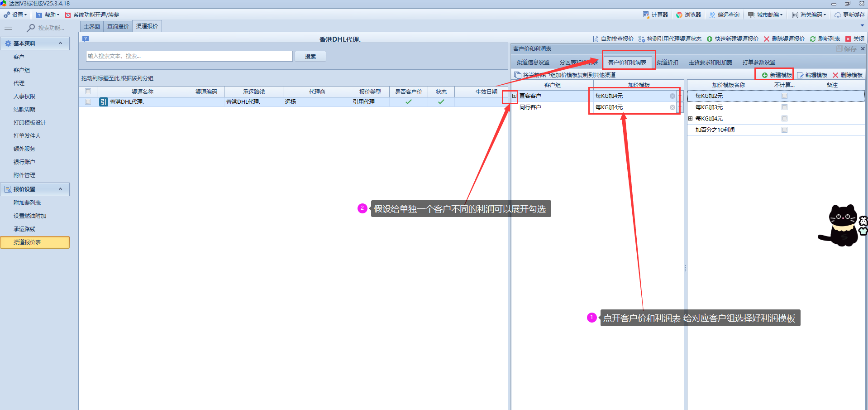Click 快速新建渠道报价 green plus icon

(710, 39)
